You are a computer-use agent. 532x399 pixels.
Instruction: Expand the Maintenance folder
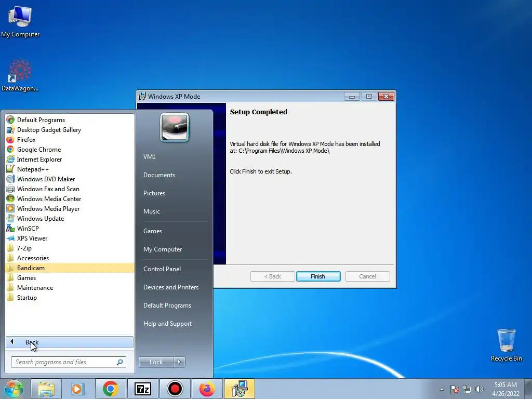70,287
